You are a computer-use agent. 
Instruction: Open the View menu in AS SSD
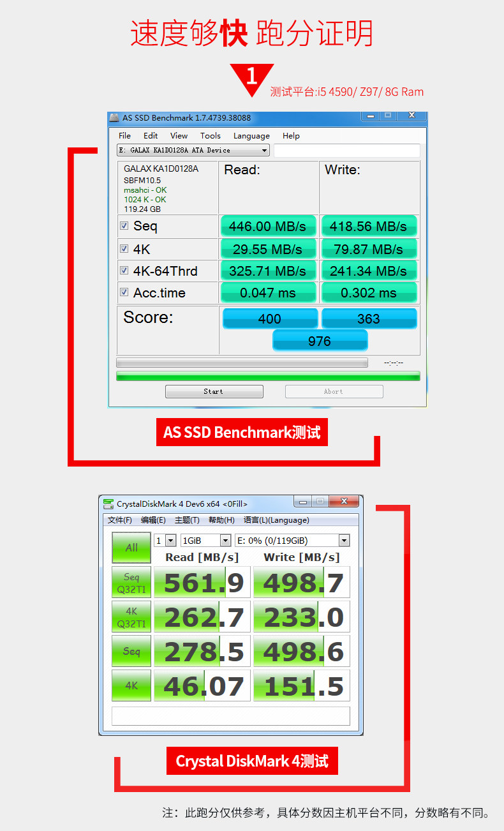(x=179, y=136)
